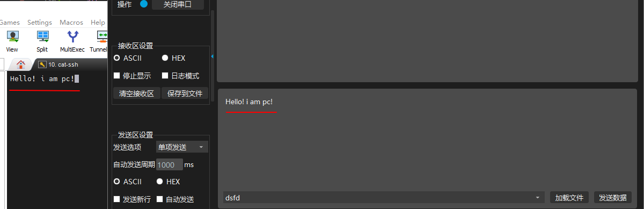The height and width of the screenshot is (209, 644).
Task: Click the blue serial status indicator
Action: tap(143, 4)
